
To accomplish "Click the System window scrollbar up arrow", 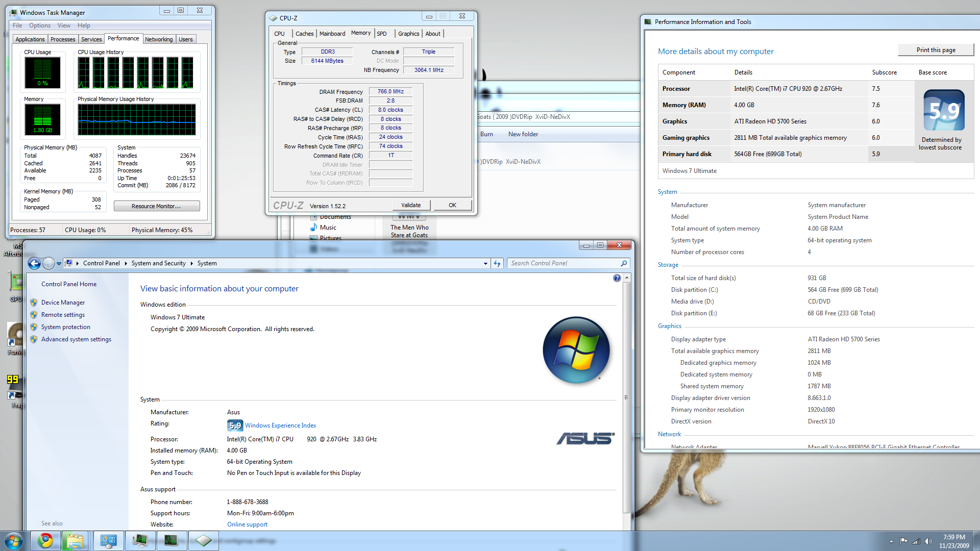I will 627,278.
